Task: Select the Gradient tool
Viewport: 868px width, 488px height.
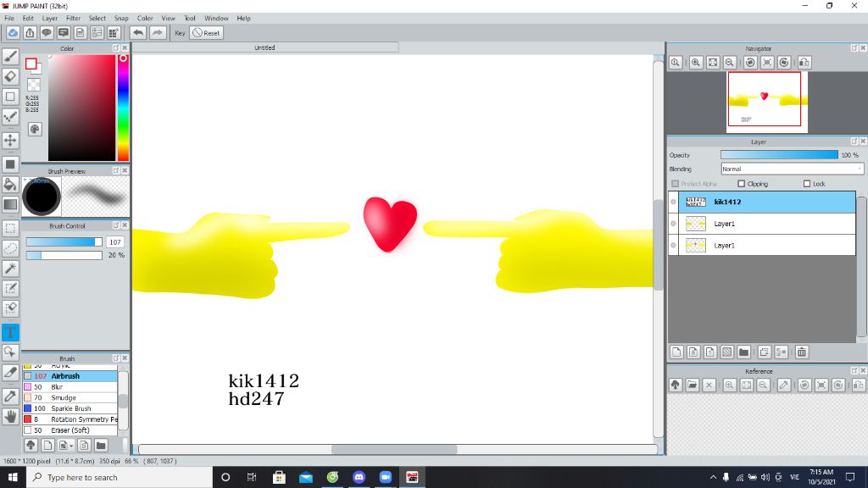Action: (x=10, y=204)
